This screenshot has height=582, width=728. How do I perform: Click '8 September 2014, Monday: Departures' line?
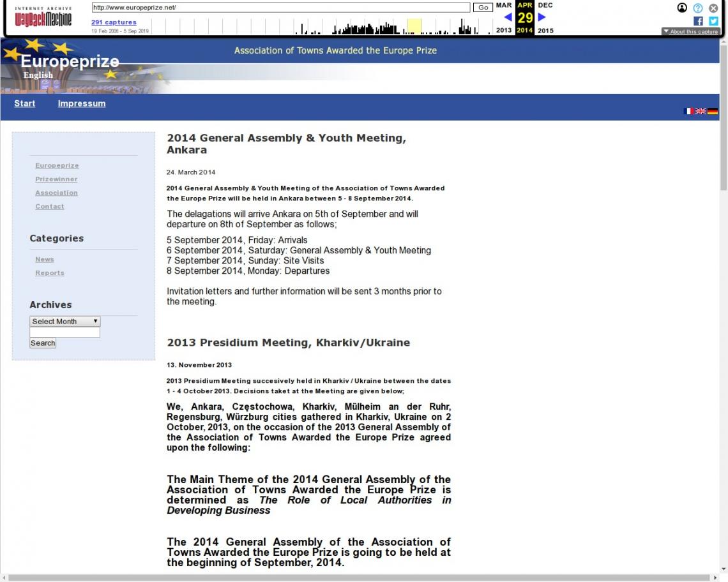pos(248,271)
